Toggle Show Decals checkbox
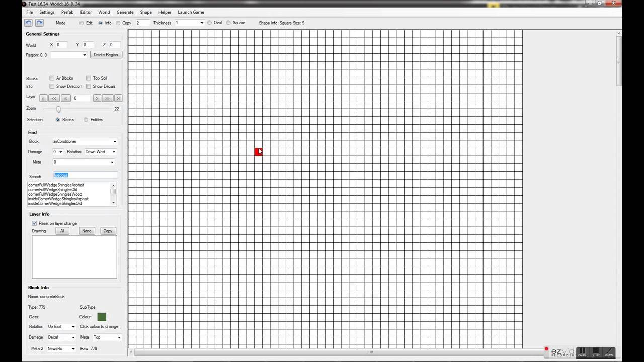 (x=89, y=86)
